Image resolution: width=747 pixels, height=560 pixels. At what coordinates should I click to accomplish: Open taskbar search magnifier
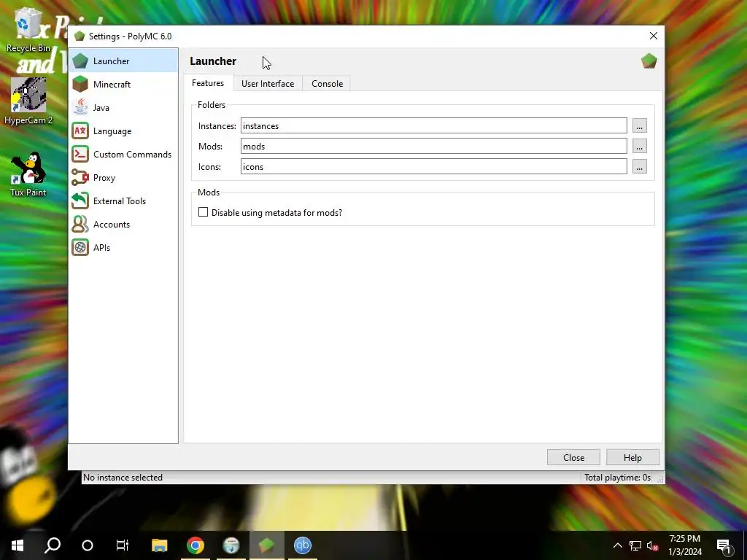53,545
